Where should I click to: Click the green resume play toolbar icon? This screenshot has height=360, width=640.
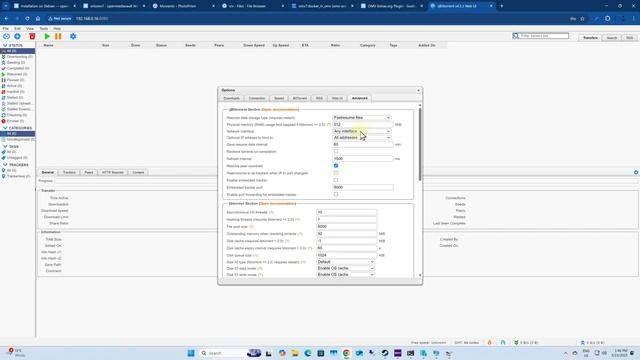(47, 36)
